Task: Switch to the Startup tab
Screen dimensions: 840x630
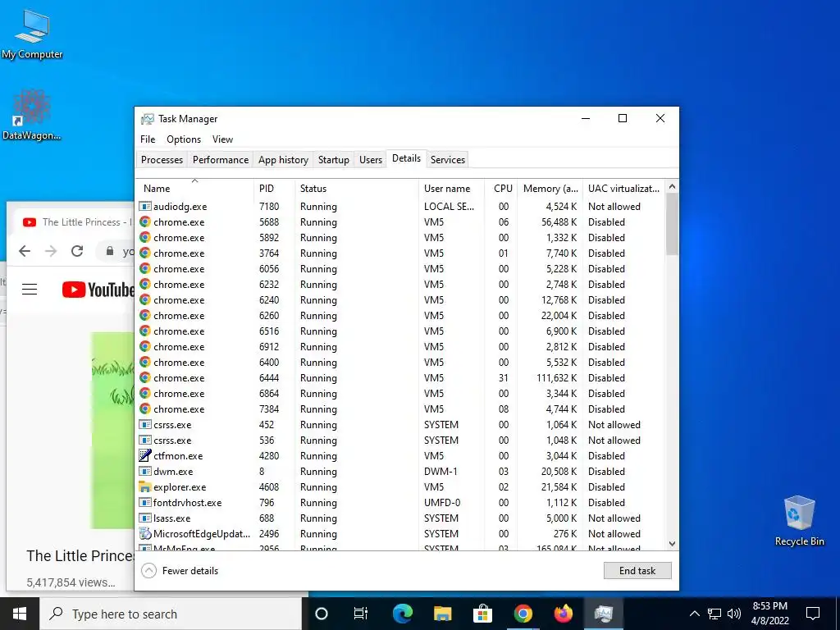Action: pyautogui.click(x=333, y=160)
